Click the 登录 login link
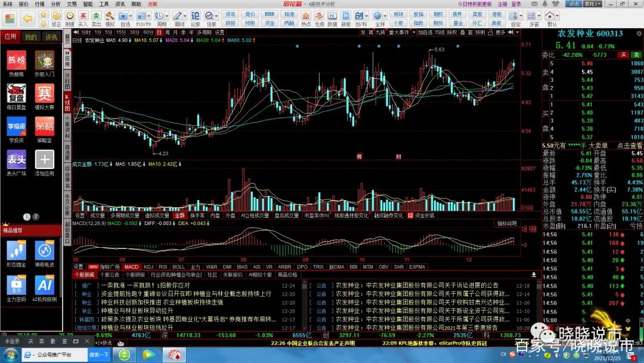The height and width of the screenshot is (363, 644). [x=516, y=4]
